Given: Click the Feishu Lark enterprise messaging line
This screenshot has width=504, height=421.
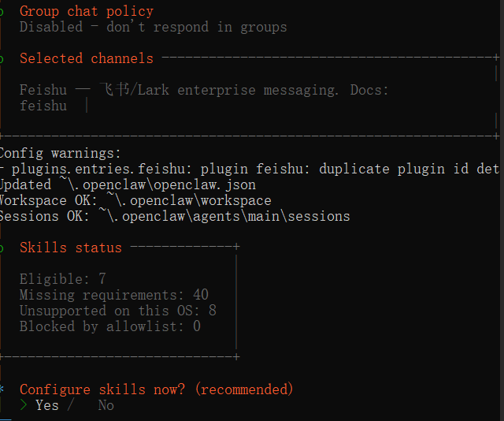Looking at the screenshot, I should [204, 90].
